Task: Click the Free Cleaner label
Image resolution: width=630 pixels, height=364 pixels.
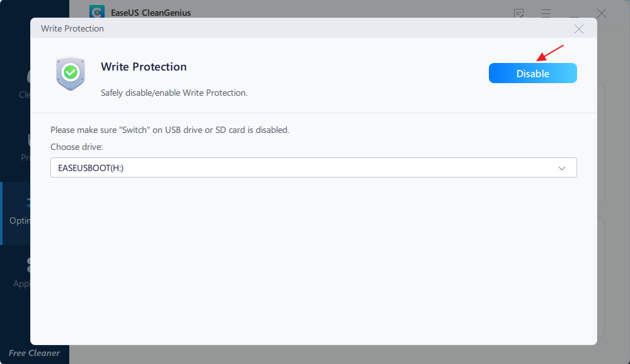Action: [x=34, y=353]
